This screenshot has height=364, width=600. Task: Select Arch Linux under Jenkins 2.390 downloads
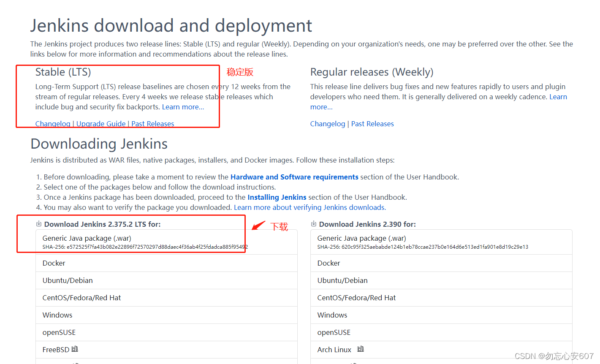coord(441,350)
